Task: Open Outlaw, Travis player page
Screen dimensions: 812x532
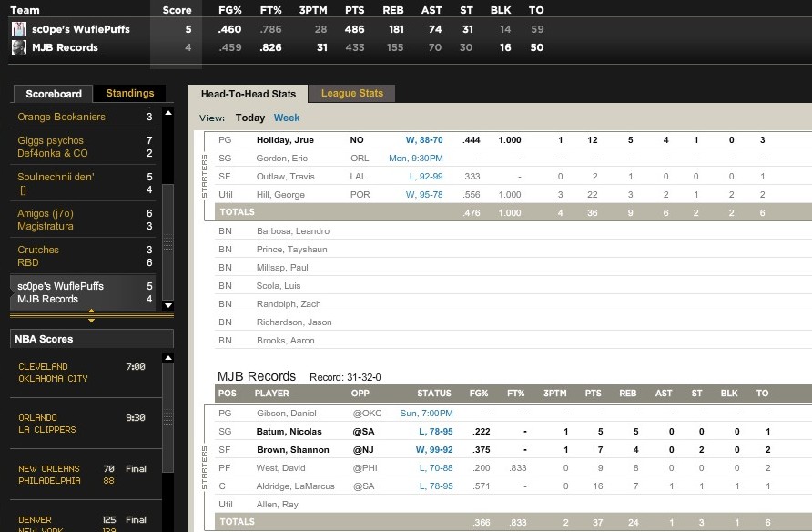Action: coord(285,176)
